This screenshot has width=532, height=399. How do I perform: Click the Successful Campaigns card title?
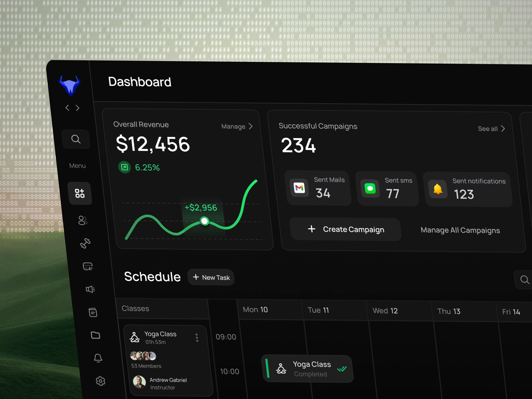pos(318,126)
